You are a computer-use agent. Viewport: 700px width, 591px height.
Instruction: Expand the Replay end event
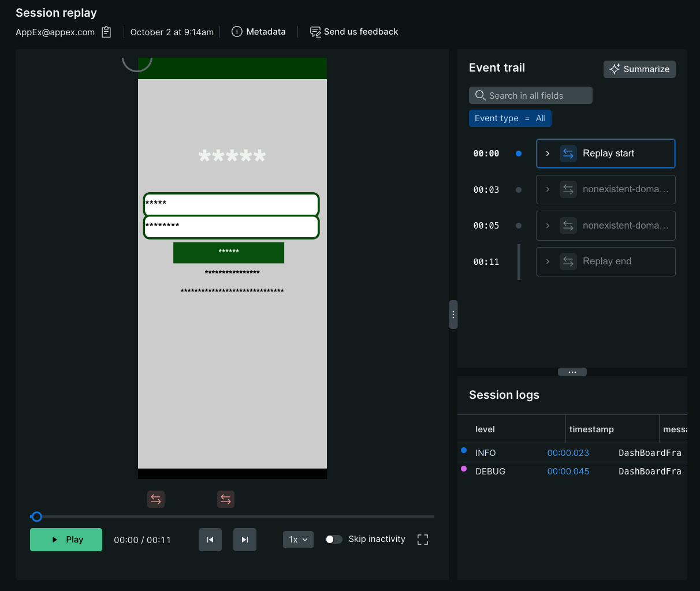(548, 261)
